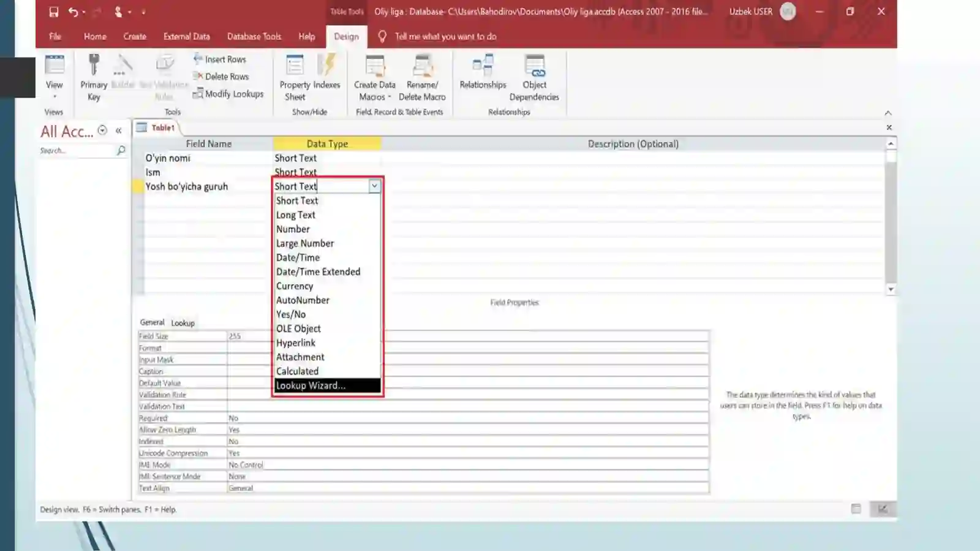Open the External Data tab
The image size is (980, 551).
coord(186,37)
